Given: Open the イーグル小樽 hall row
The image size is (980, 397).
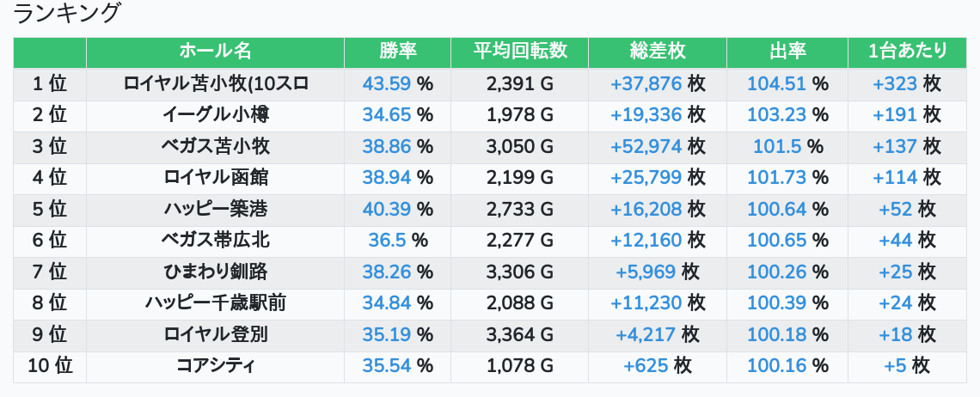Looking at the screenshot, I should (216, 115).
